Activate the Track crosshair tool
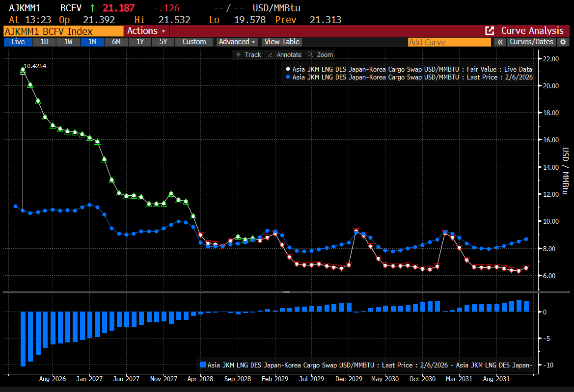Image resolution: width=574 pixels, height=392 pixels. click(x=248, y=54)
